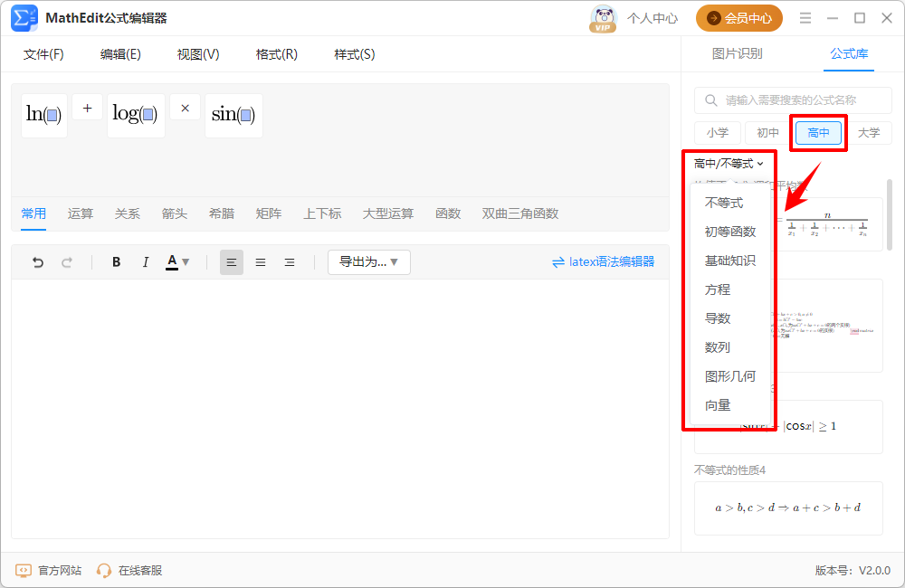Viewport: 905px width, 588px height.
Task: Select the 函数 symbol tab
Action: 449,213
